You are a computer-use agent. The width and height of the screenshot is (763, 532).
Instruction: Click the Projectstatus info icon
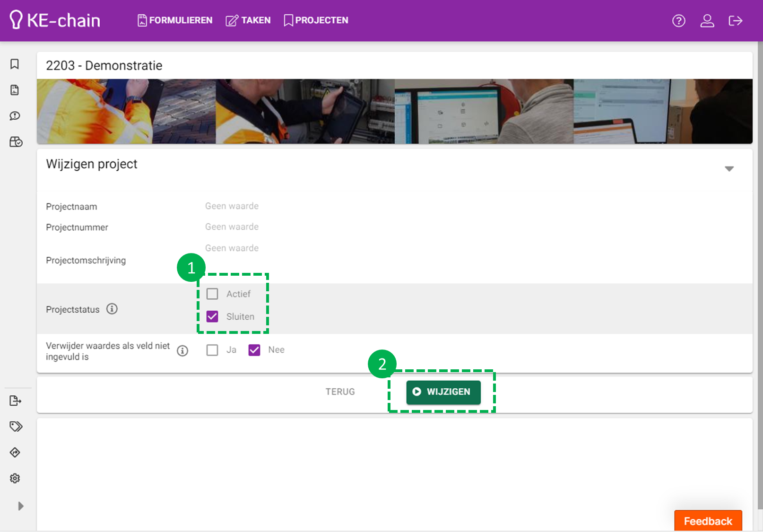coord(112,309)
